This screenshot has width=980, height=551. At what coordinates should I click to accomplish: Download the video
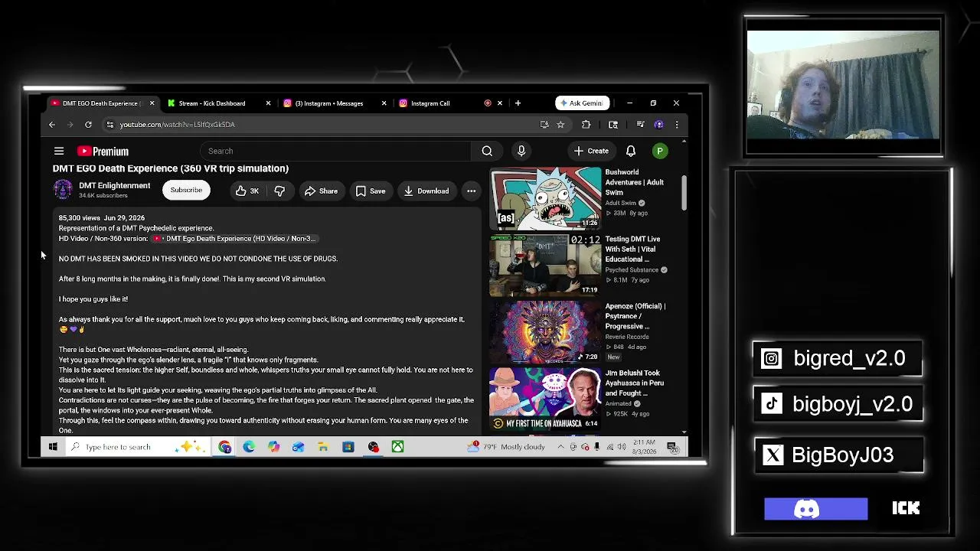click(426, 191)
